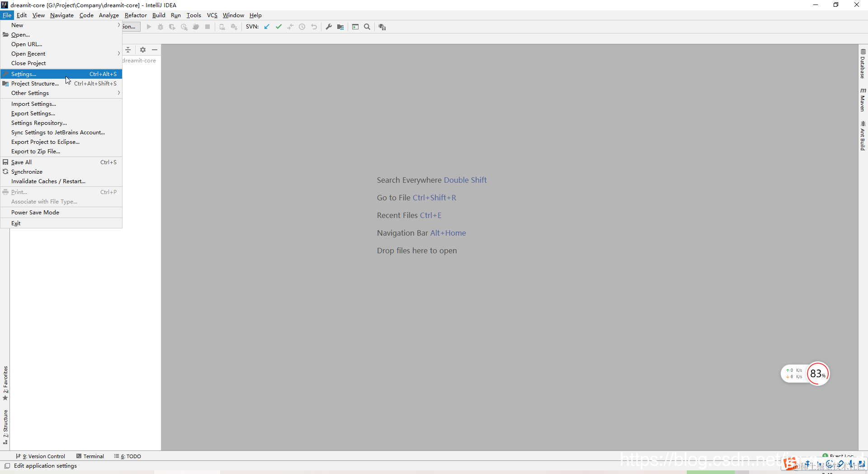The image size is (868, 474).
Task: Open the Structure side tab
Action: coord(5,427)
